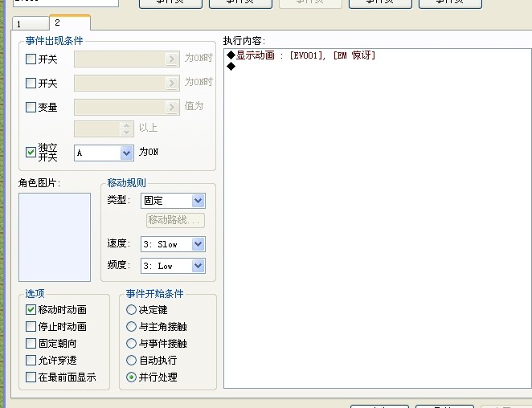Select 与主角接触 trigger radio button
The width and height of the screenshot is (532, 408).
pyautogui.click(x=131, y=326)
